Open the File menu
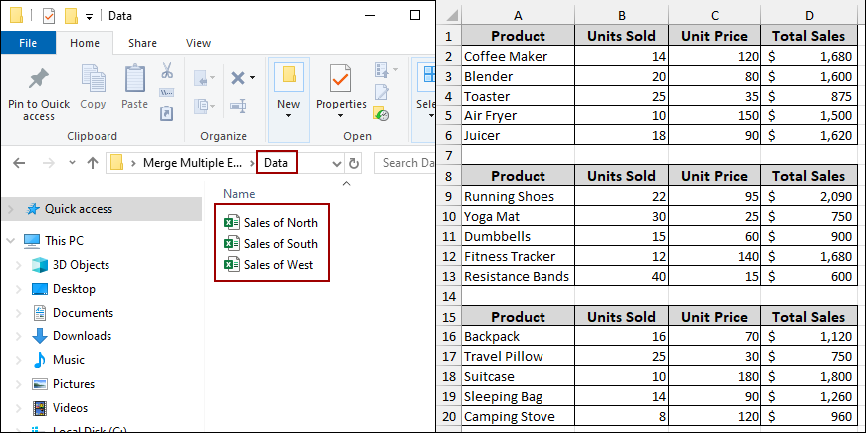 28,43
